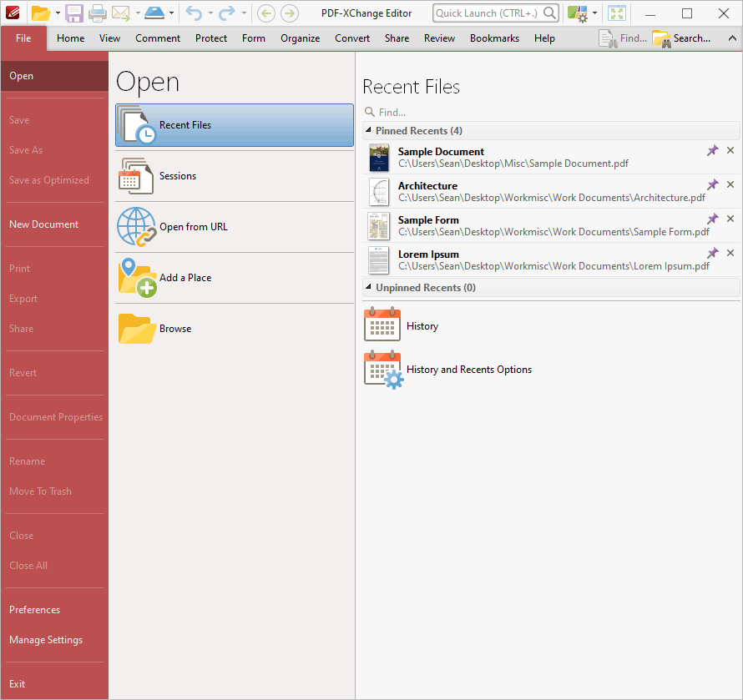Screen dimensions: 743x700
Task: Open dropdown arrow next to Email icon
Action: (x=138, y=13)
